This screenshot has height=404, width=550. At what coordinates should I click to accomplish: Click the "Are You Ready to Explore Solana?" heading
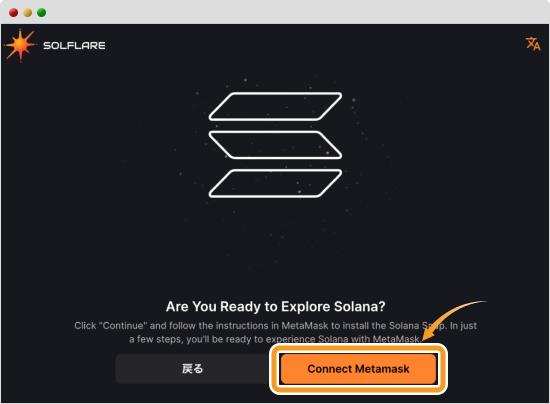point(275,307)
